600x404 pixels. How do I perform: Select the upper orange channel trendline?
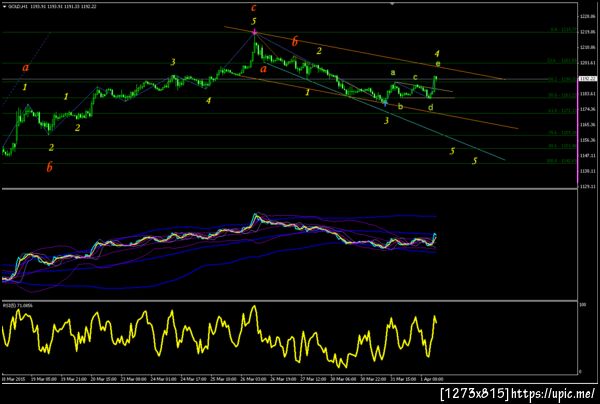[364, 53]
